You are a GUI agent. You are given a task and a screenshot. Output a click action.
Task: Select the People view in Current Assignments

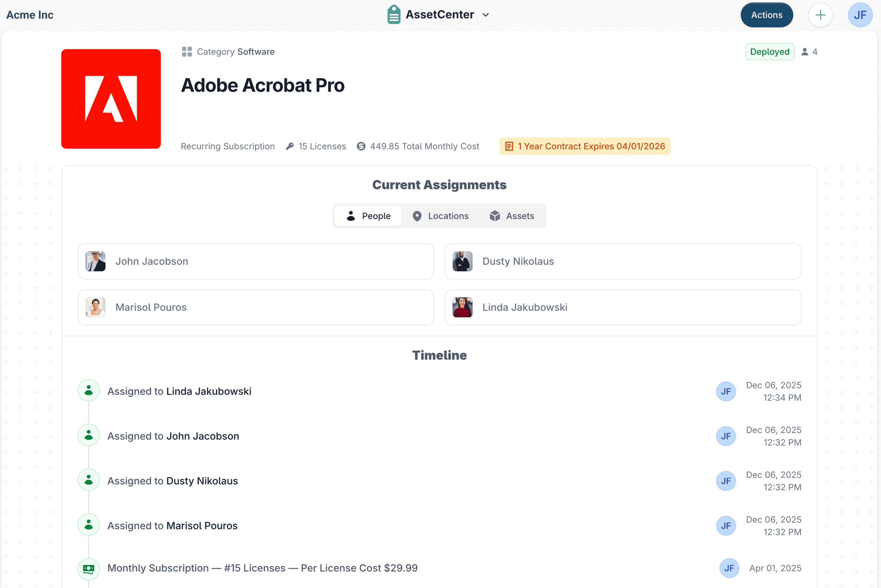coord(368,216)
